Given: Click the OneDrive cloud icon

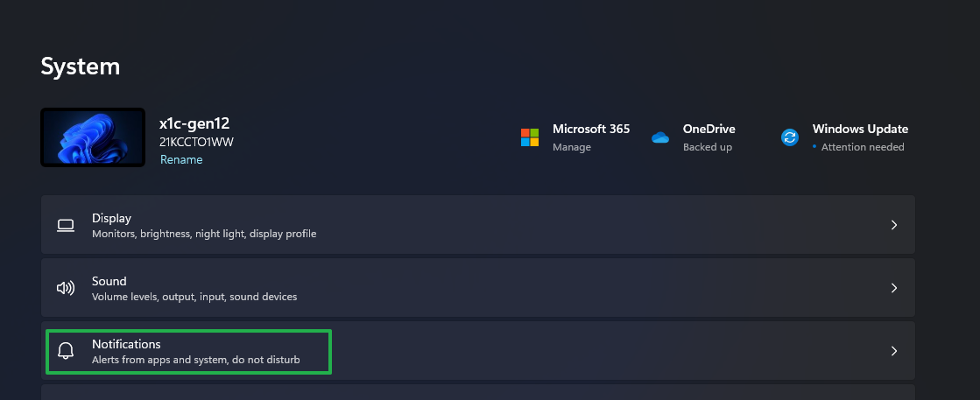Looking at the screenshot, I should [x=660, y=137].
